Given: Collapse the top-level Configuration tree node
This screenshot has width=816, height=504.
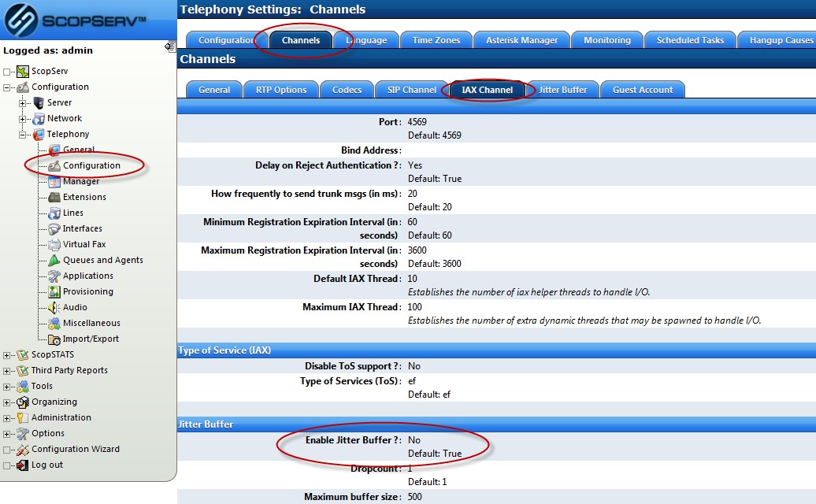Looking at the screenshot, I should click(x=7, y=87).
